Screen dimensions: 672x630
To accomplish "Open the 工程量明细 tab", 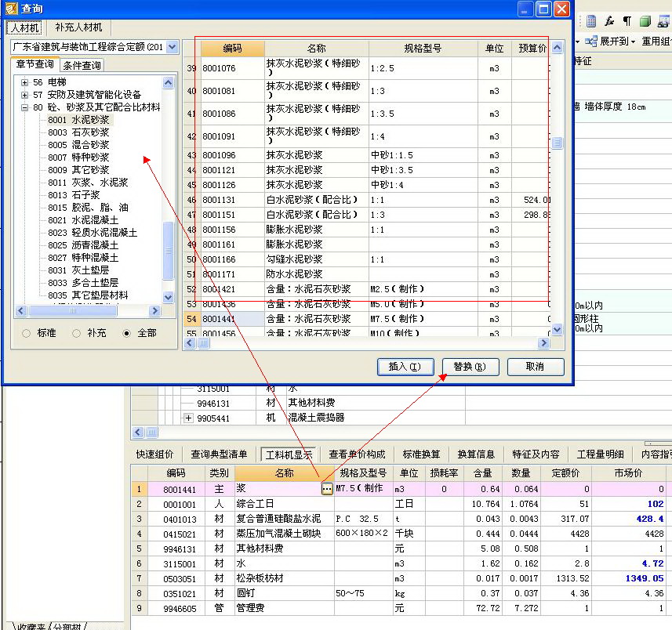I will (600, 454).
